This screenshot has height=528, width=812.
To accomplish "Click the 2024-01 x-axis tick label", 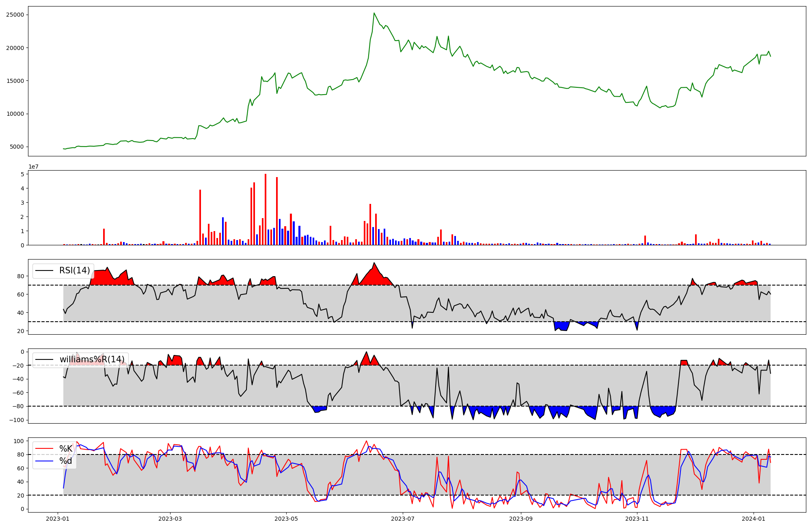I will click(754, 519).
